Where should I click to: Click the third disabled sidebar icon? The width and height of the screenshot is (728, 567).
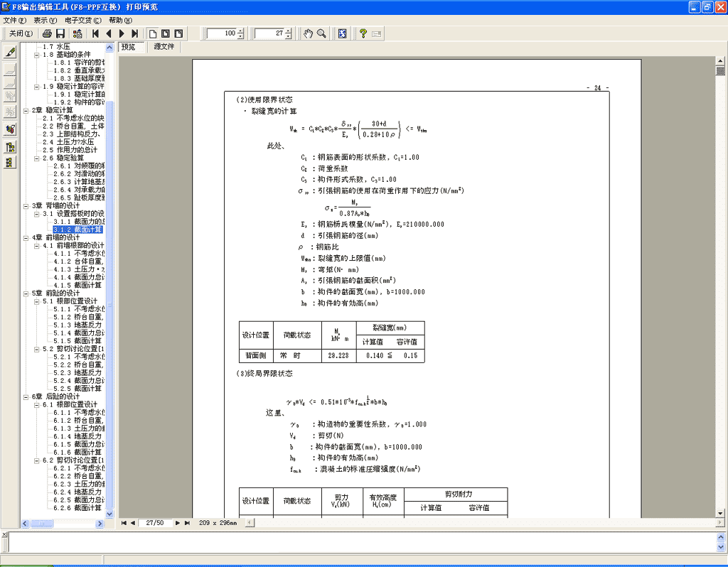pos(10,96)
